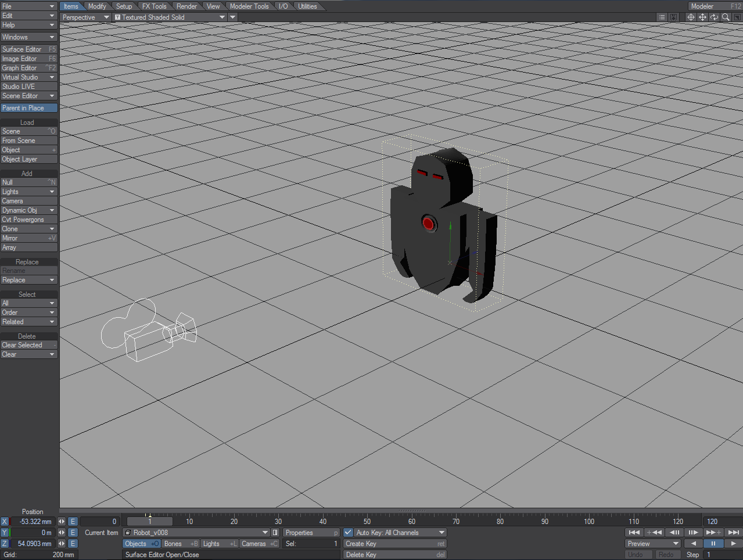The height and width of the screenshot is (560, 743).
Task: Toggle the Auto Key checkbox
Action: [x=348, y=533]
